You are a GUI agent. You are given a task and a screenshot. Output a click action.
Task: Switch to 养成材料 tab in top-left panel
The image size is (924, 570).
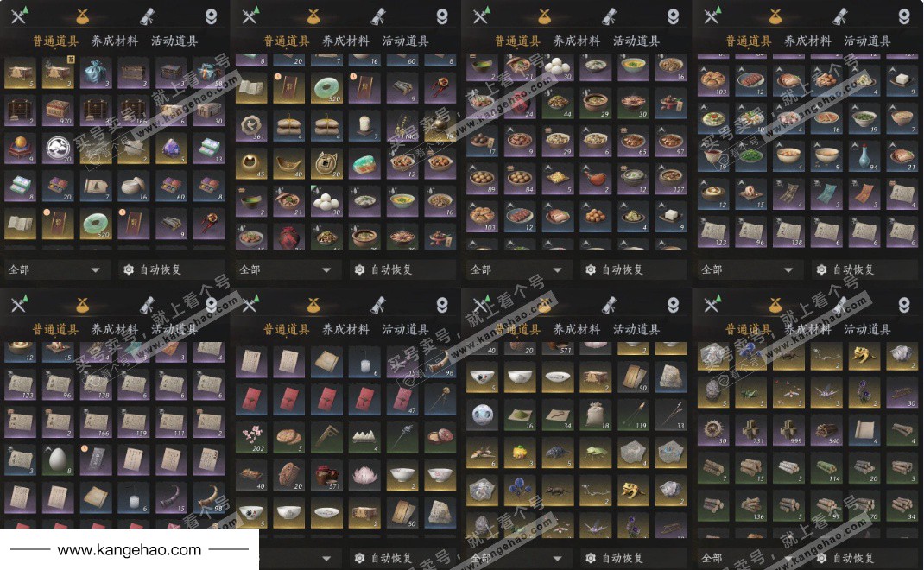tap(115, 41)
